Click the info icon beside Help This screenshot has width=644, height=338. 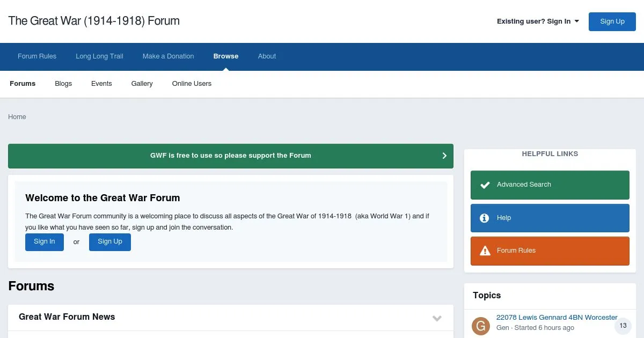485,218
